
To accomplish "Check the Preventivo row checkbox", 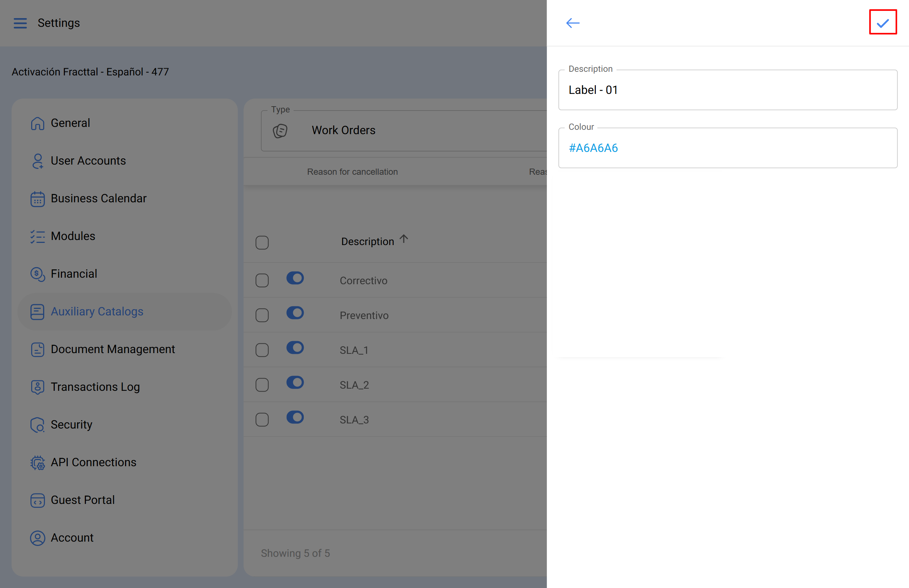I will (x=262, y=315).
